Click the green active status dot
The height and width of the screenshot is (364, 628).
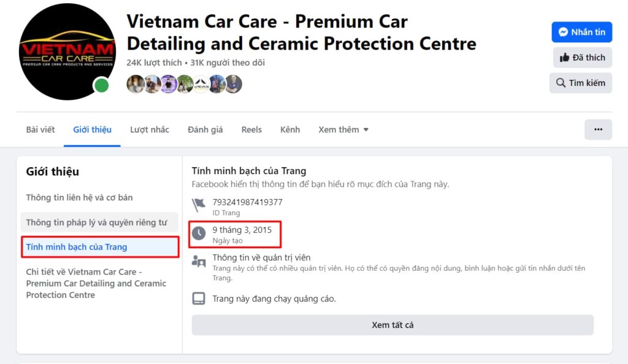(x=102, y=86)
